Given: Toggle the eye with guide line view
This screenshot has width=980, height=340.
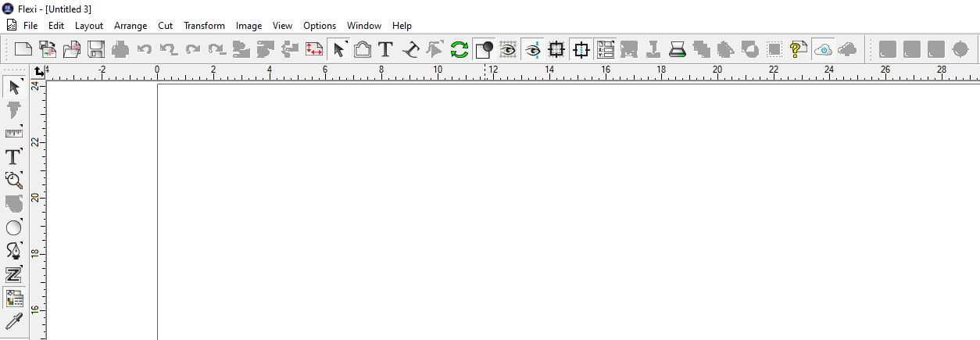Looking at the screenshot, I should click(x=533, y=50).
